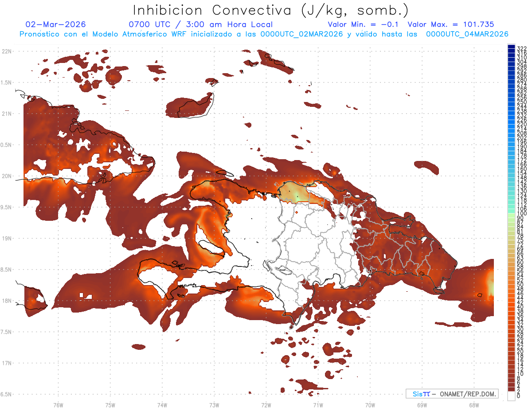Screen dimensions: 532x411
Task: Click the title "Inhibicion Convectiva (J/kg, somb.)"
Action: click(x=270, y=10)
